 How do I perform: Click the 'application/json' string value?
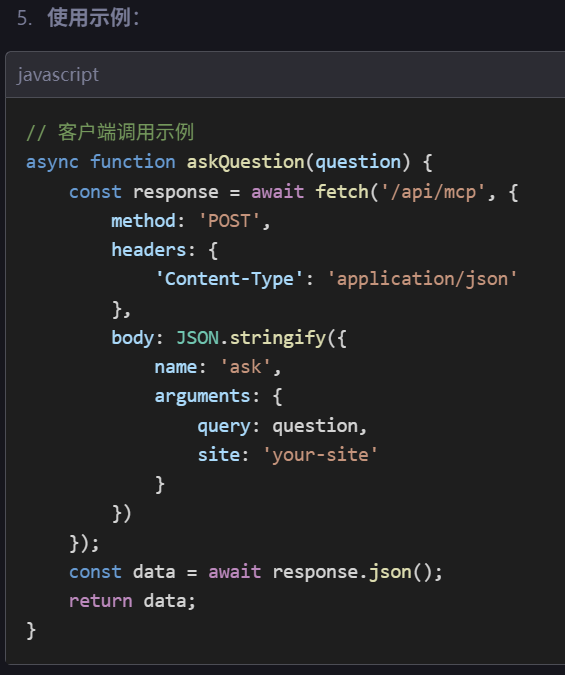pyautogui.click(x=422, y=279)
